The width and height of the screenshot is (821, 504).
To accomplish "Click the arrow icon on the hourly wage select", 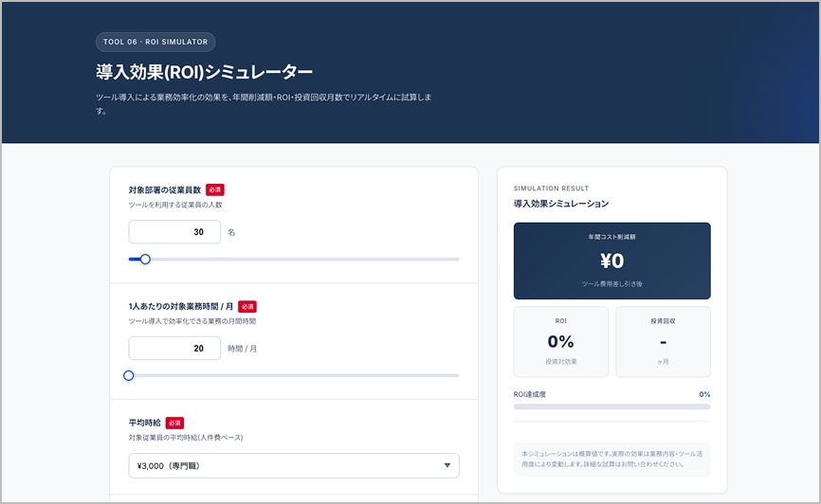I will pos(447,465).
